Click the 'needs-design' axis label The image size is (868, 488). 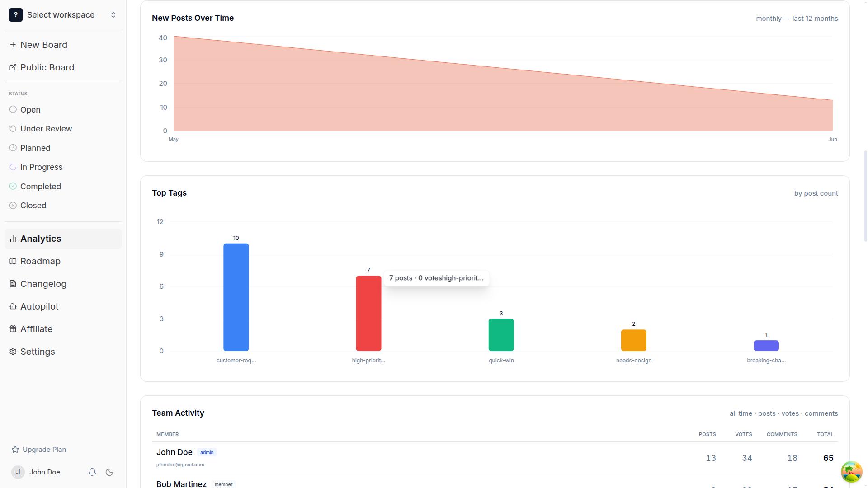tap(633, 361)
